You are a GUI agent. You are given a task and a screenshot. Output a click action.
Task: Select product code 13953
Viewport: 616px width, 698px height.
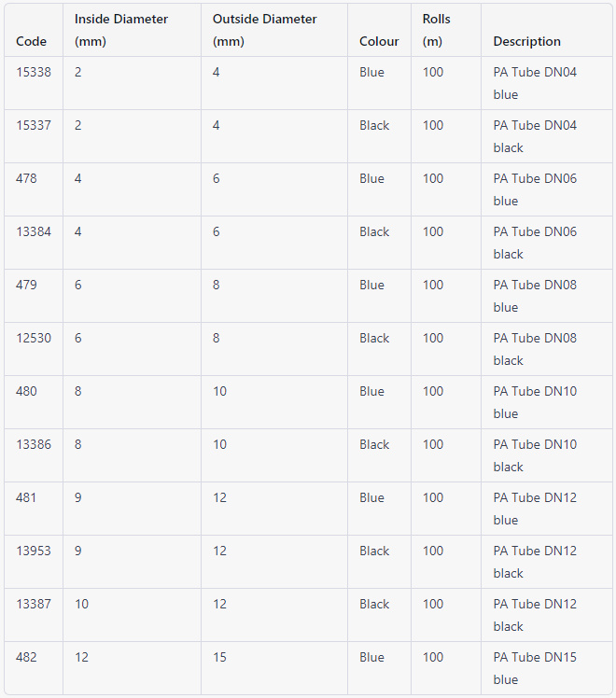click(34, 551)
